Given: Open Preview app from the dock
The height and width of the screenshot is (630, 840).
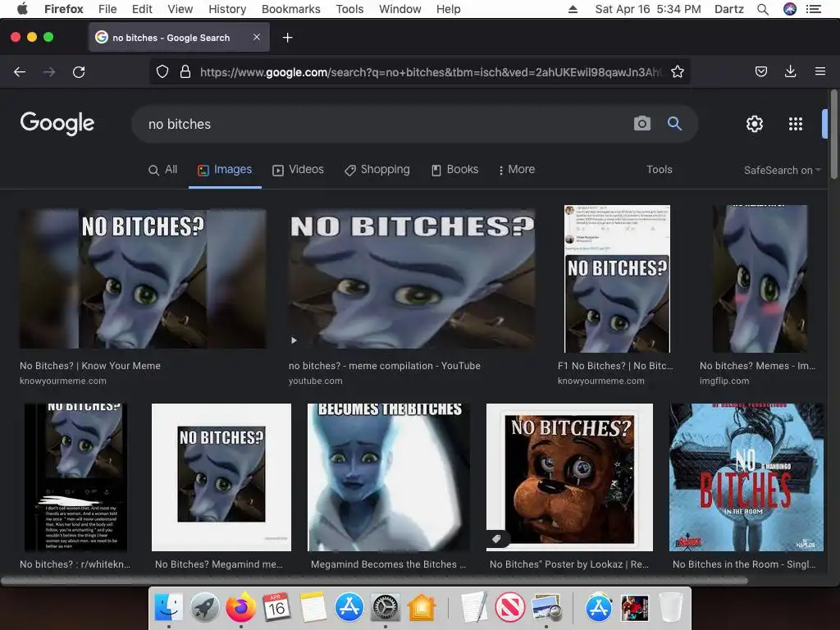Looking at the screenshot, I should pyautogui.click(x=546, y=608).
